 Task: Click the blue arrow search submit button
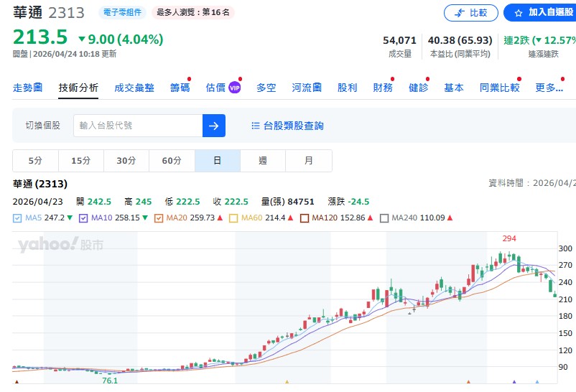[x=213, y=126]
